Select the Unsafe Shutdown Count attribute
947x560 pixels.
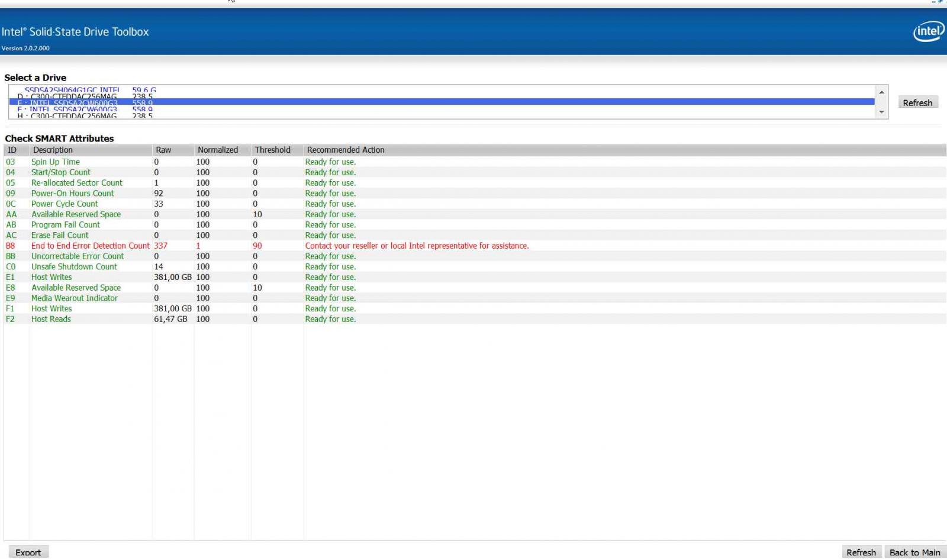[x=74, y=266]
